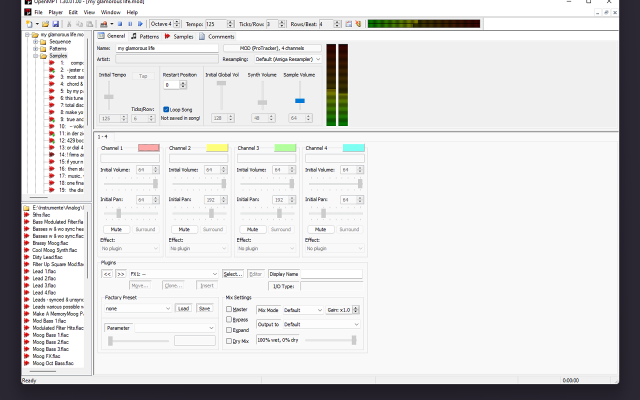This screenshot has width=640, height=400.
Task: Open the Parameter dropdown
Action: [175, 328]
